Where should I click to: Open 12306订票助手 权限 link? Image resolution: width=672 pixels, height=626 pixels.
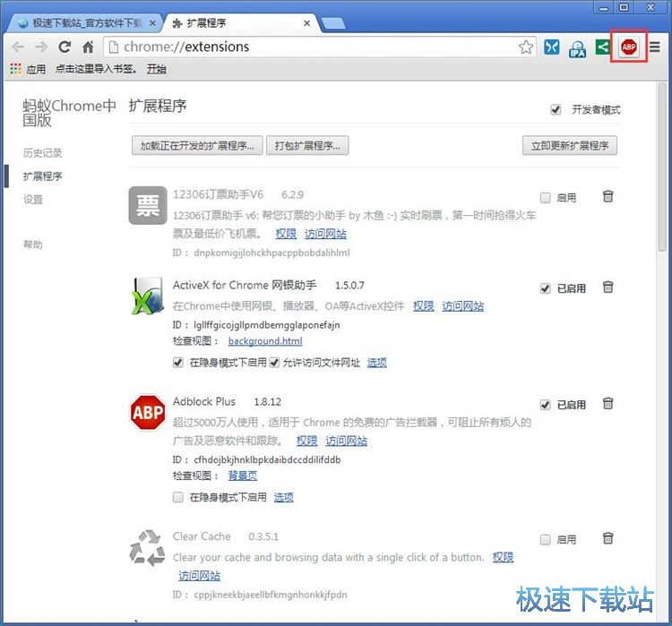(x=286, y=234)
